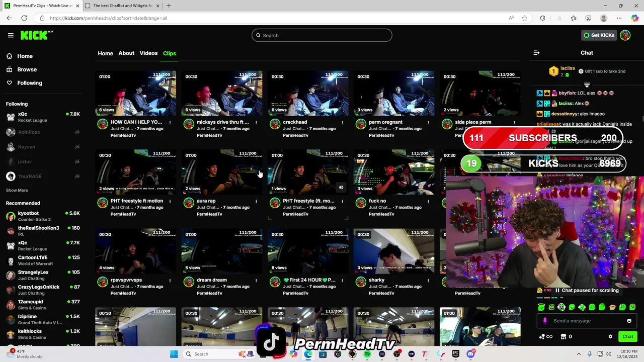
Task: Open chat settings gear icon
Action: point(610,337)
